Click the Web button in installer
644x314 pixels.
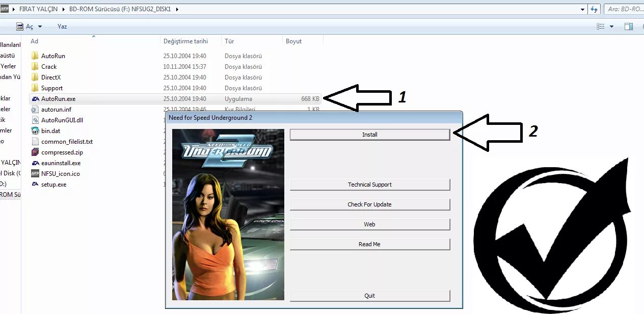point(370,224)
